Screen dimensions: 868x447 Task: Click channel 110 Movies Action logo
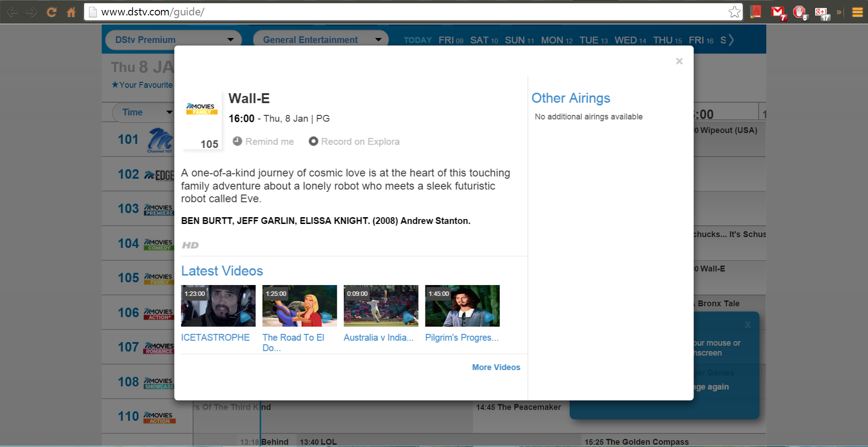click(160, 418)
